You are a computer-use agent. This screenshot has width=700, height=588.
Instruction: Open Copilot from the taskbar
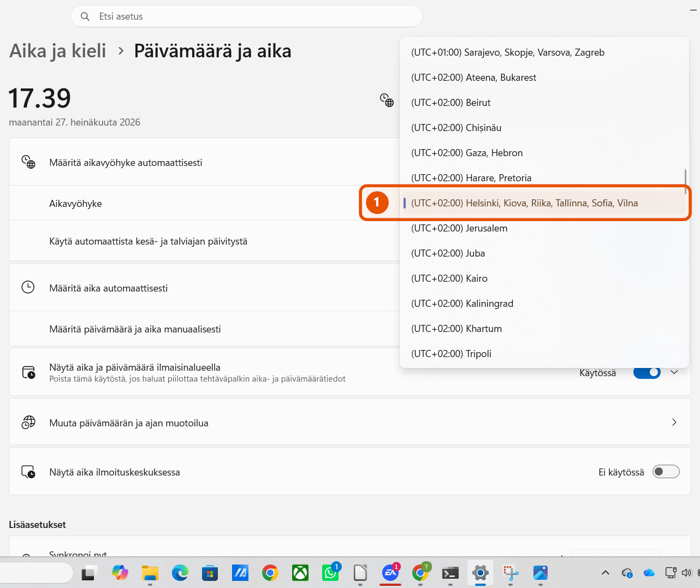(120, 573)
